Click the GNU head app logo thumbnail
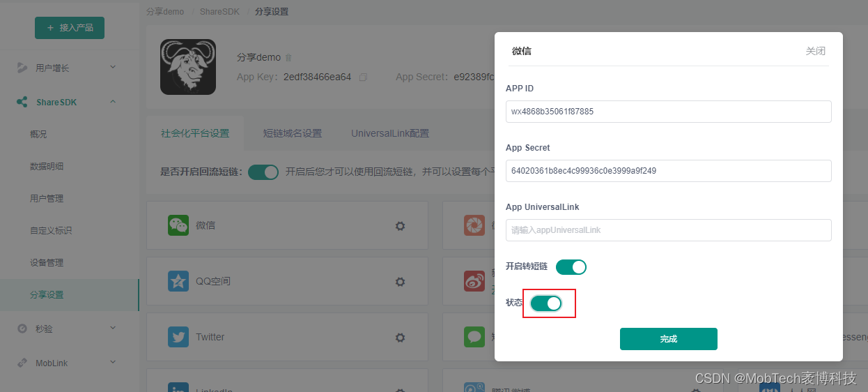The image size is (868, 392). pos(188,67)
